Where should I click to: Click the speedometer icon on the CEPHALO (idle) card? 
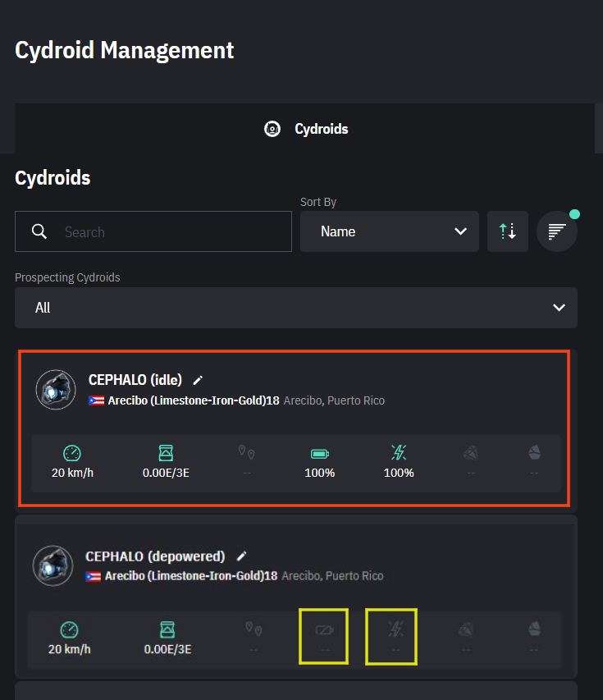[x=72, y=453]
